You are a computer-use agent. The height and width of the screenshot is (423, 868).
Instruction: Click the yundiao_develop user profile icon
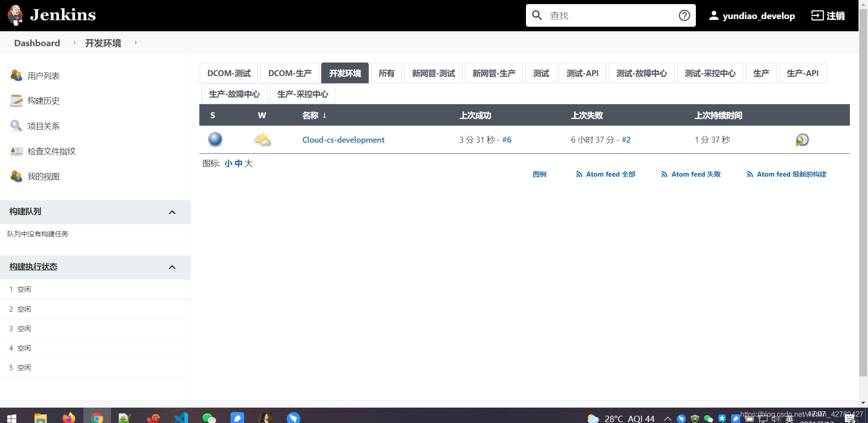point(714,15)
